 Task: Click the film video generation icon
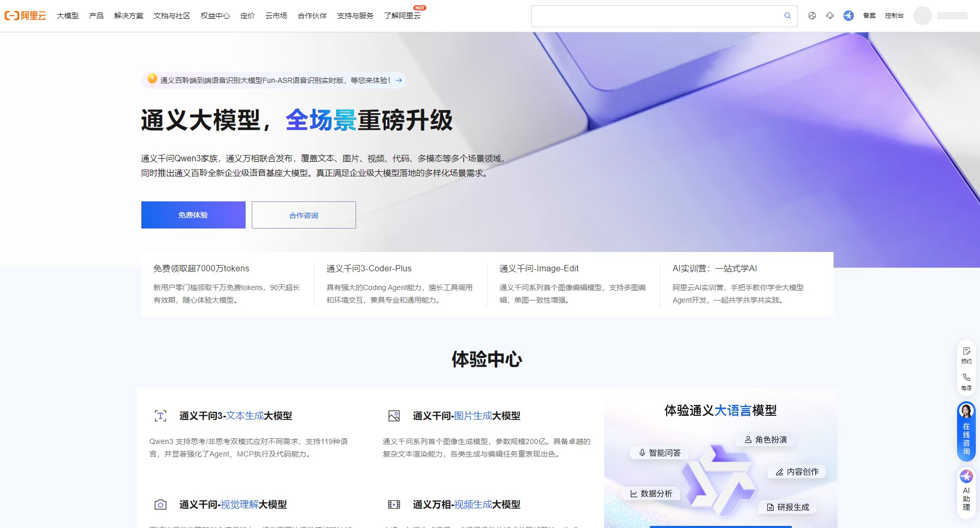394,505
